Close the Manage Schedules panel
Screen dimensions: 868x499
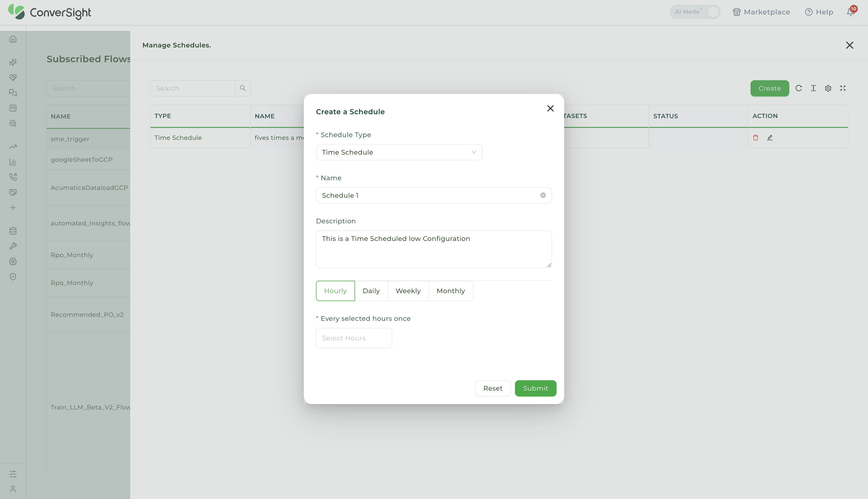point(849,45)
